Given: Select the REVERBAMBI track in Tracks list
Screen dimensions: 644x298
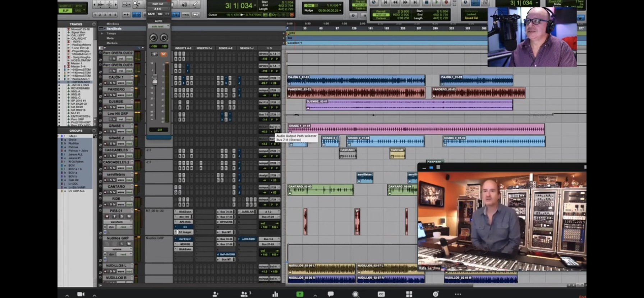Looking at the screenshot, I should 80,88.
